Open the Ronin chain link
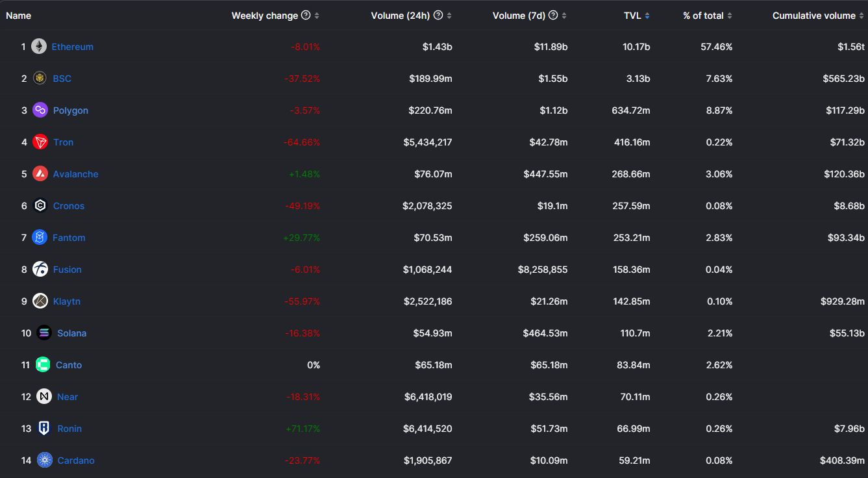This screenshot has width=868, height=478. (69, 429)
